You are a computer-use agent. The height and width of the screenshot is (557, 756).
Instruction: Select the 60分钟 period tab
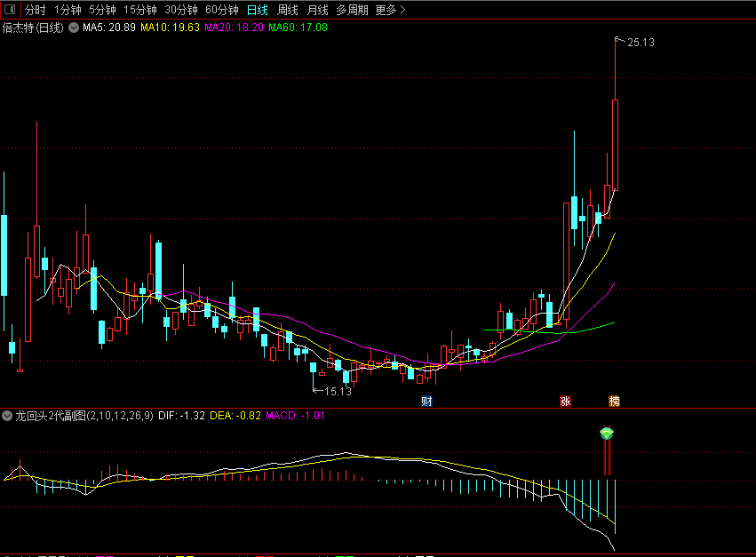point(222,10)
